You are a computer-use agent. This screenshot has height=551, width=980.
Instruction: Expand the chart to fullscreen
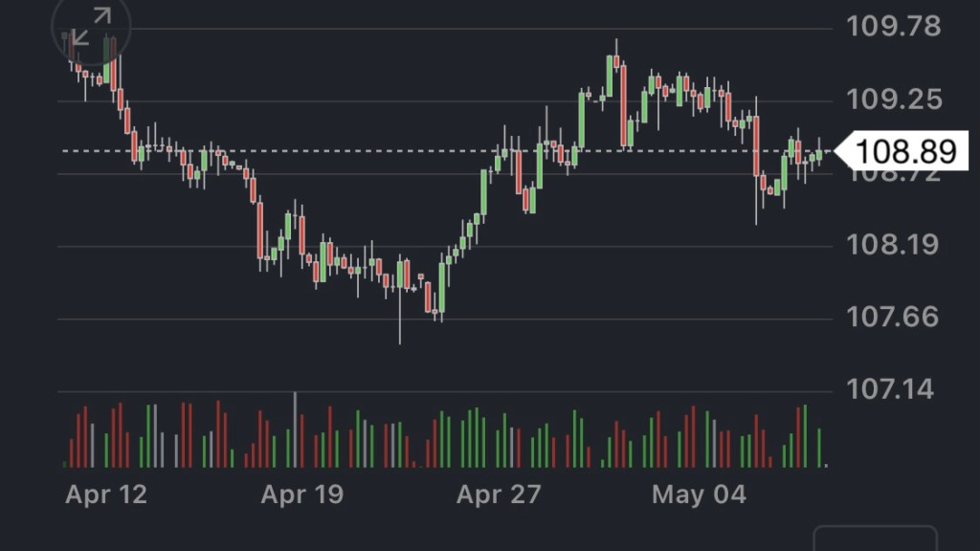coord(91,27)
